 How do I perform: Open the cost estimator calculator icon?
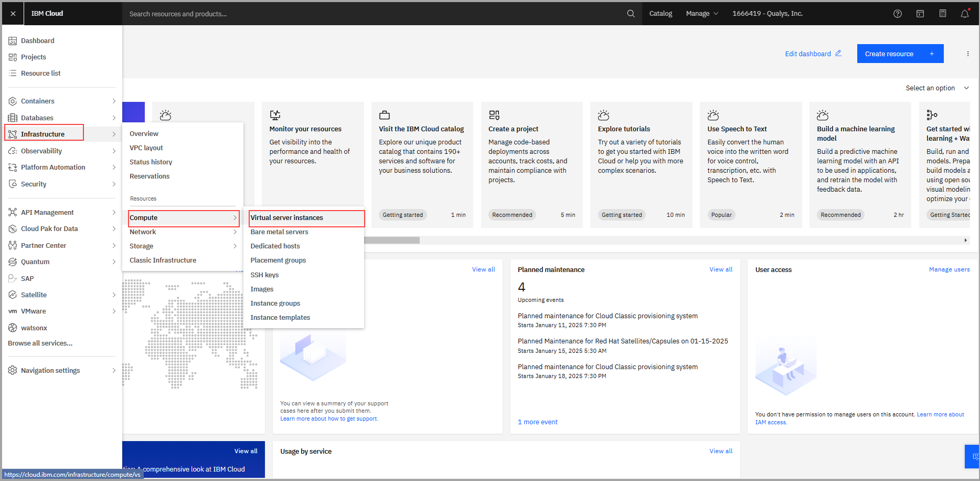(x=943, y=14)
